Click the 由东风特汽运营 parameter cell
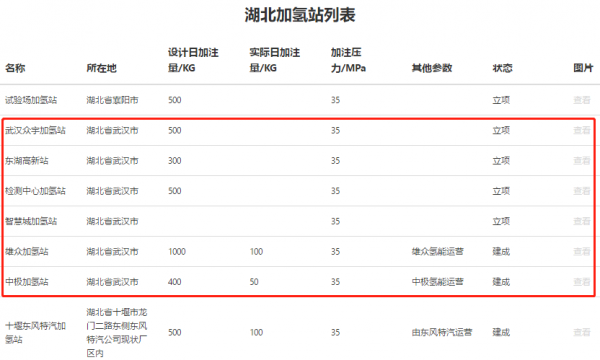This screenshot has width=600, height=360. click(x=442, y=332)
